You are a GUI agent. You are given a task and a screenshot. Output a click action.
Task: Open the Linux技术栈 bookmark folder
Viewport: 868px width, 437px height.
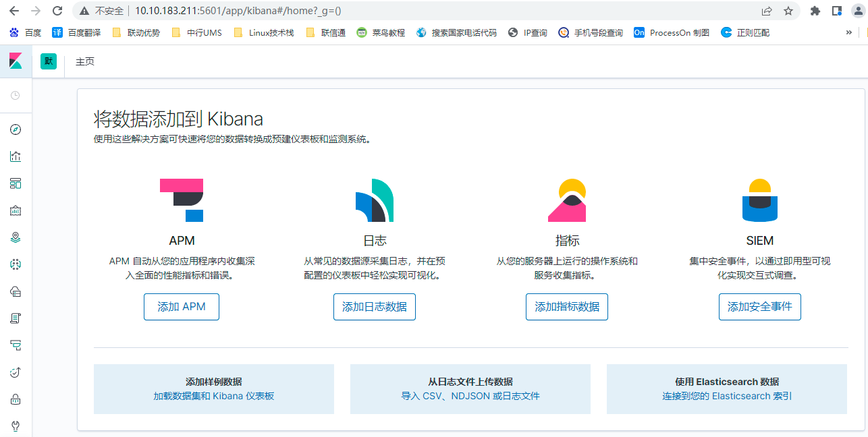pyautogui.click(x=263, y=32)
